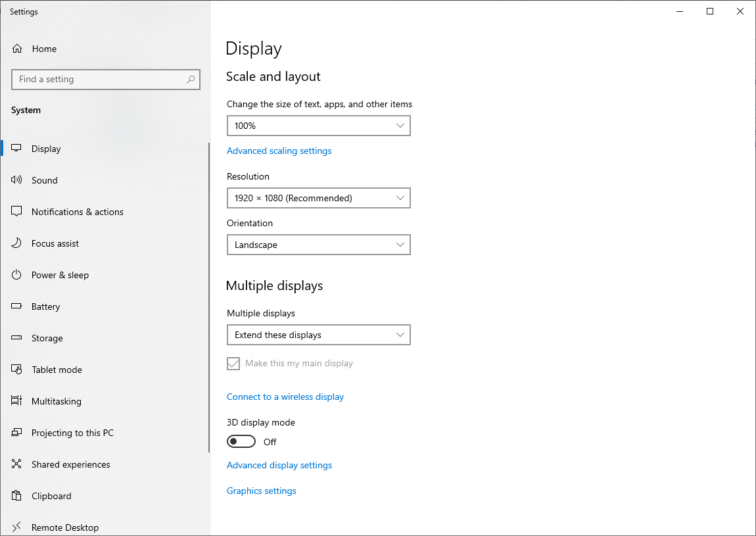This screenshot has height=536, width=756.
Task: Select the Clipboard label
Action: click(x=51, y=496)
